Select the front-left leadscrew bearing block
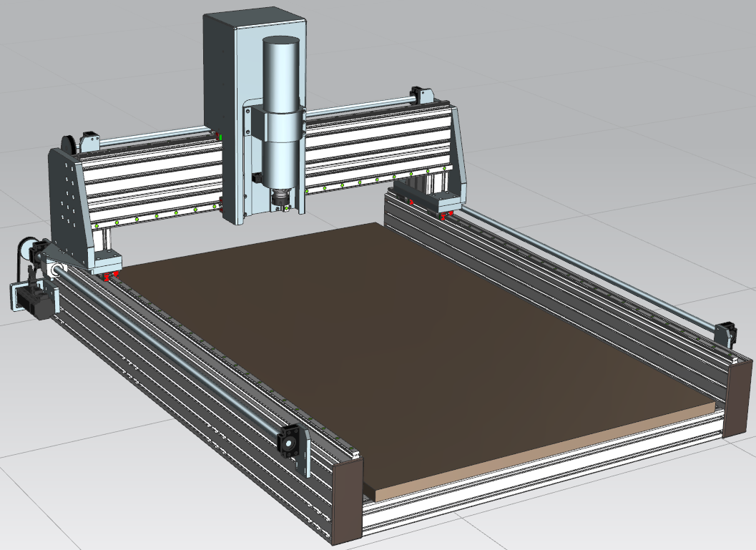The height and width of the screenshot is (550, 756). [290, 443]
